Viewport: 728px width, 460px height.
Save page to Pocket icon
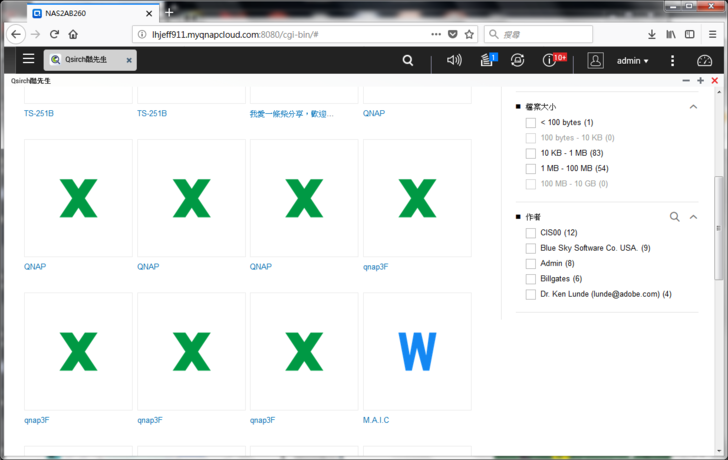452,34
